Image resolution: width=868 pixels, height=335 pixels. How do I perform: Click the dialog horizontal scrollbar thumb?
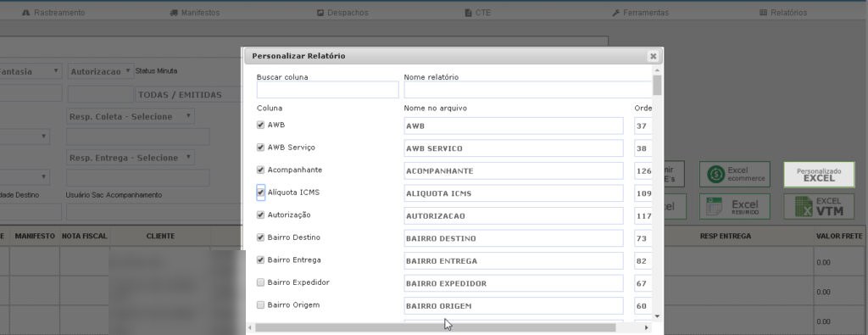[435, 328]
